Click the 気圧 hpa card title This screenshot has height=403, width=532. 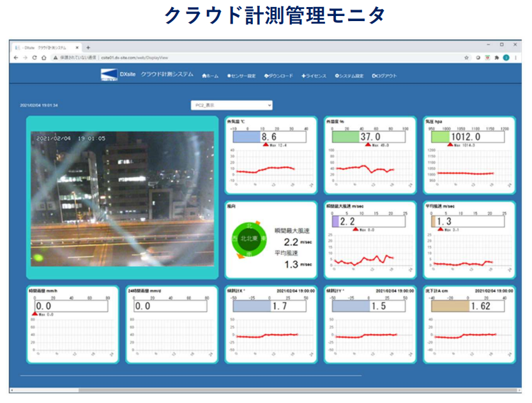click(x=434, y=121)
